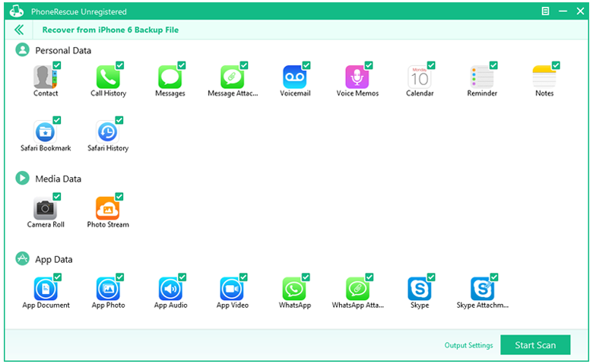Image resolution: width=593 pixels, height=364 pixels.
Task: Click the Safari Bookmark icon
Action: click(45, 132)
